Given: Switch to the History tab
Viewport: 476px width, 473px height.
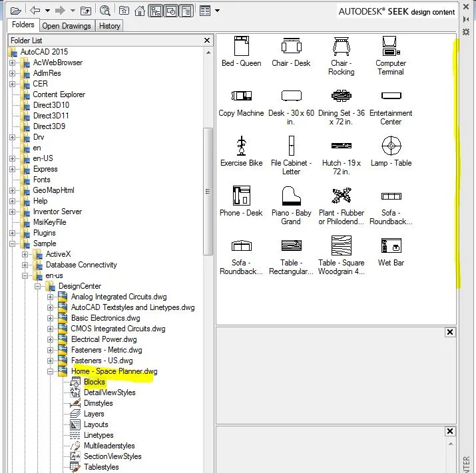Looking at the screenshot, I should pos(110,26).
